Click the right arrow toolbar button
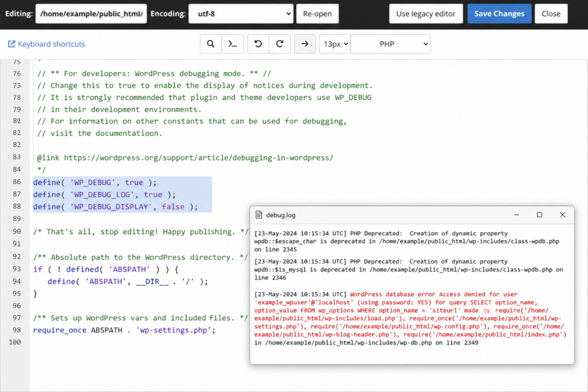The width and height of the screenshot is (588, 392). pyautogui.click(x=305, y=44)
